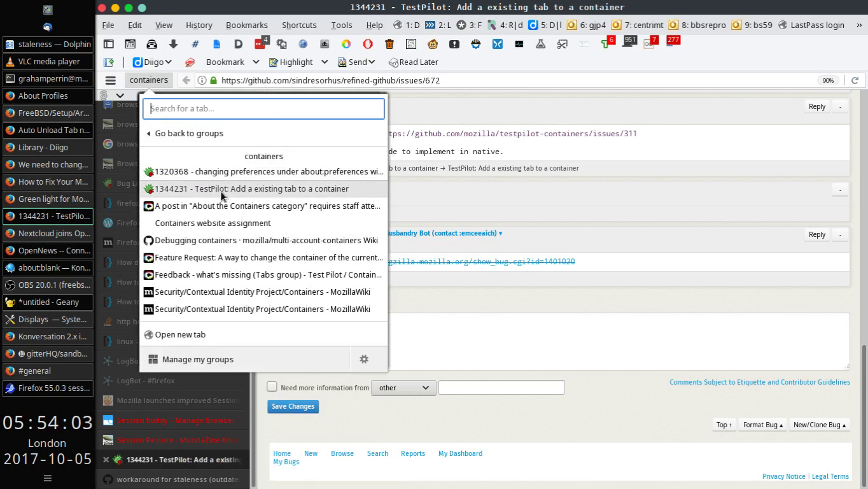The image size is (868, 489).
Task: Open the panel settings gear
Action: click(364, 359)
